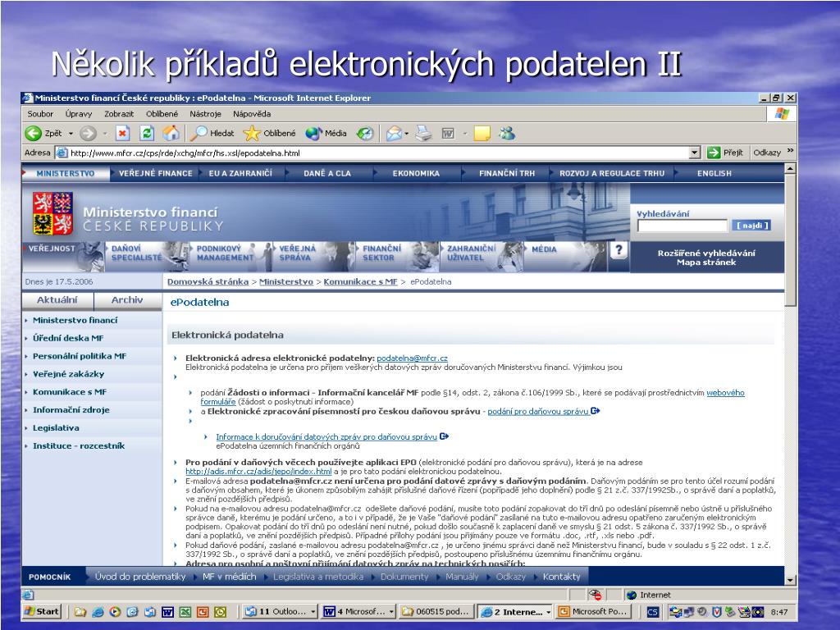Image resolution: width=840 pixels, height=630 pixels.
Task: Select the DANĚ A CLA navigation tab
Action: click(x=326, y=174)
